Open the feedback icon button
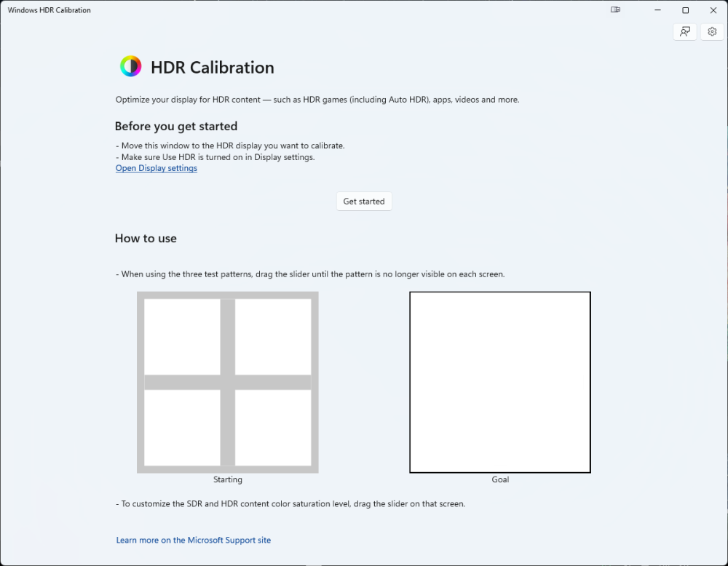The image size is (728, 566). [x=685, y=32]
